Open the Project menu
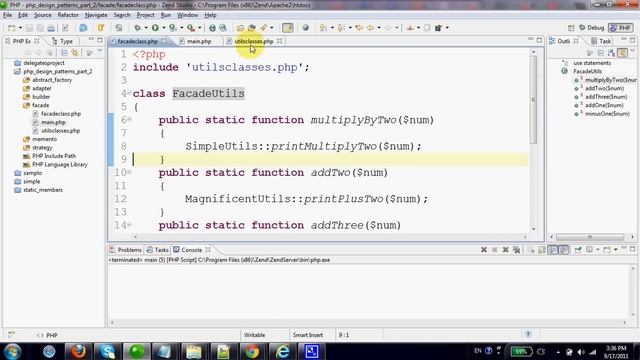 145,15
